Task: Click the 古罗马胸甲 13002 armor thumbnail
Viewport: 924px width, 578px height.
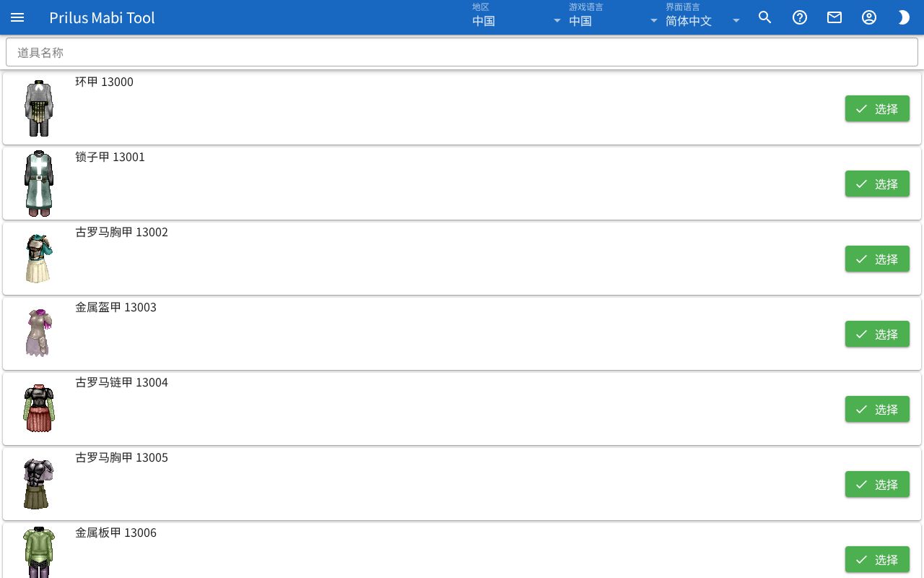Action: (x=39, y=259)
